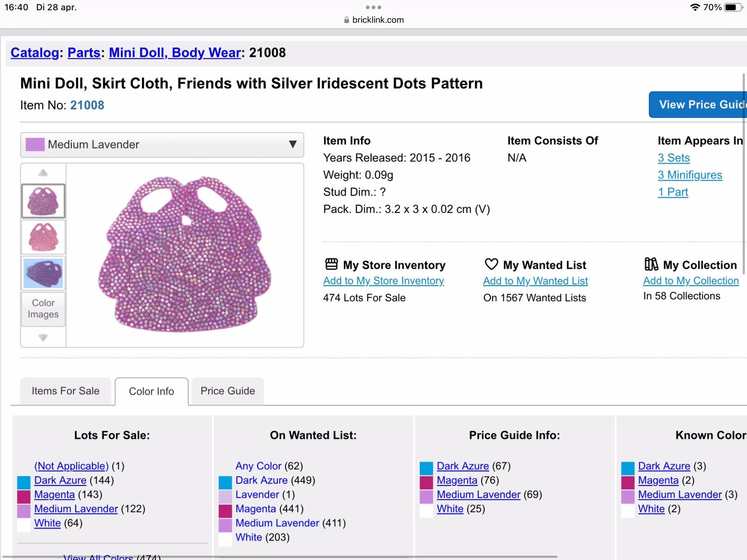Click the My Store Inventory shop icon

(x=331, y=264)
